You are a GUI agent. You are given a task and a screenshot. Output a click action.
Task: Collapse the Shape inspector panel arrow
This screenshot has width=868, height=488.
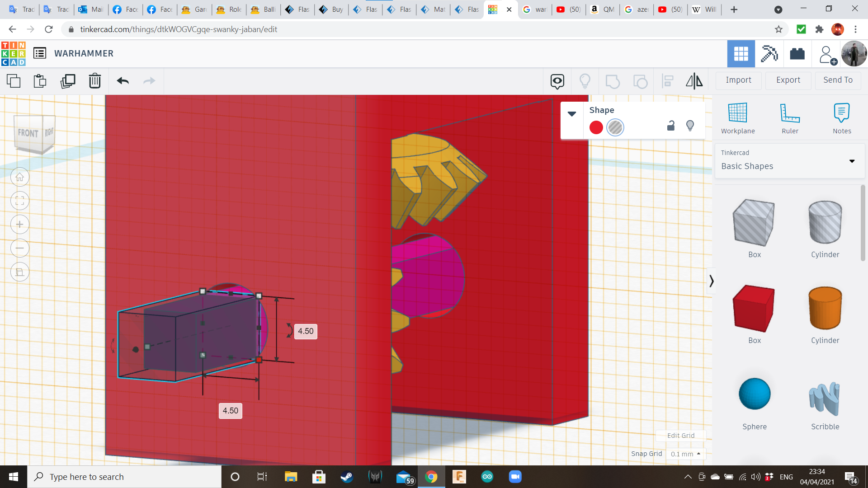[x=572, y=114]
